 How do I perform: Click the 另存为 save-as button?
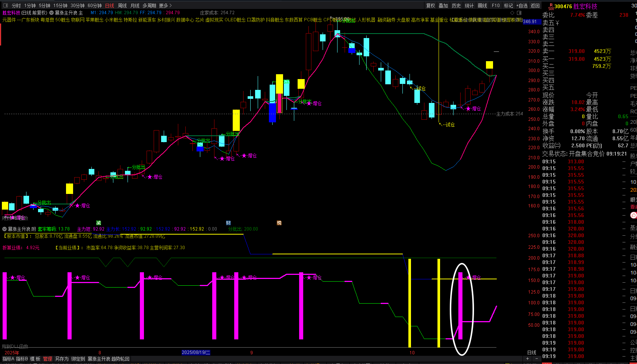pos(62,359)
